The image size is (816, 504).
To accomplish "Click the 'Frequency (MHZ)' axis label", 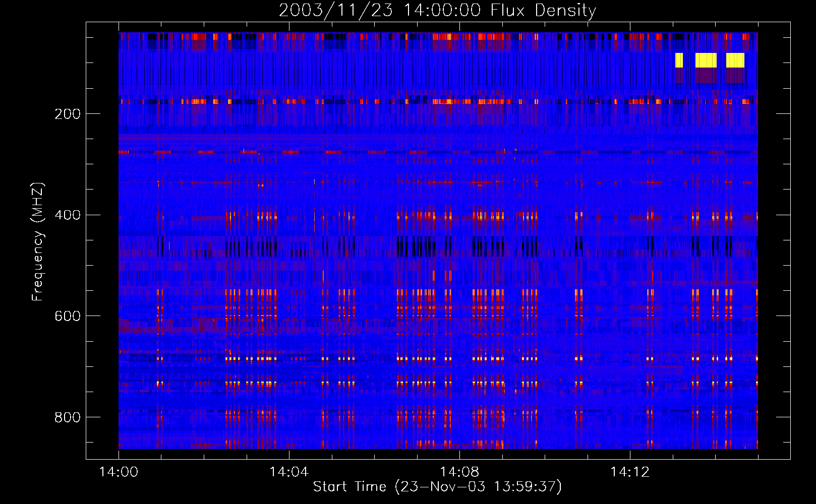I will [38, 241].
